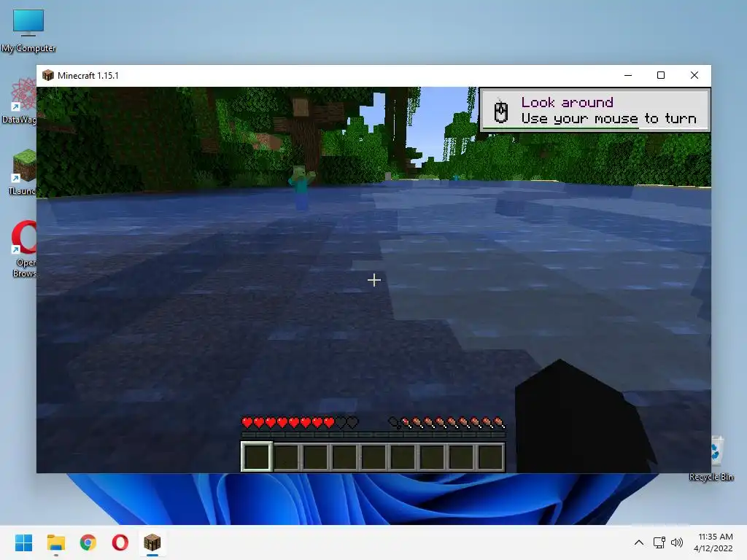
Task: Select the Opera Browser desktop shortcut
Action: point(24,249)
